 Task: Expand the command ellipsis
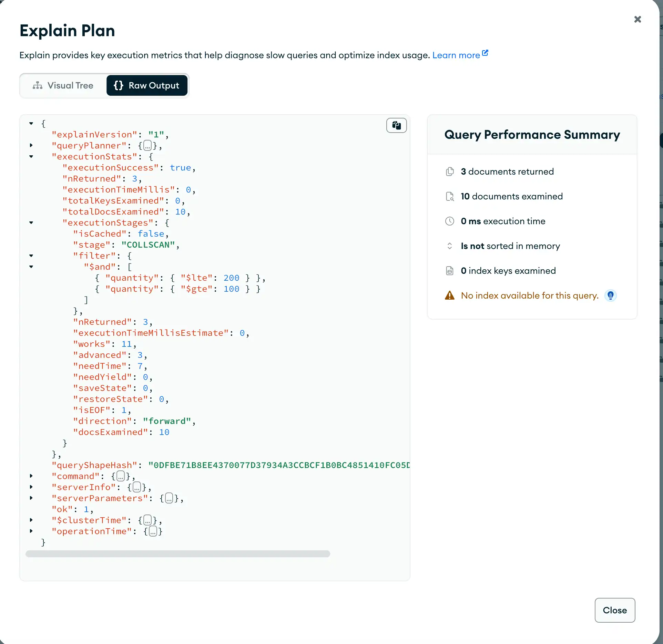(120, 476)
